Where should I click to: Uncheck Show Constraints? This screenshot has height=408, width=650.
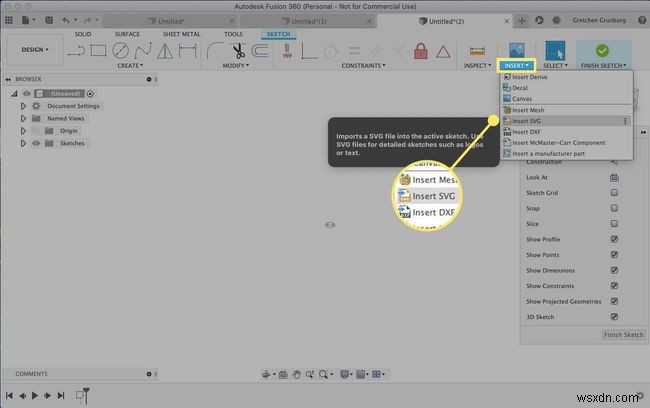point(614,286)
